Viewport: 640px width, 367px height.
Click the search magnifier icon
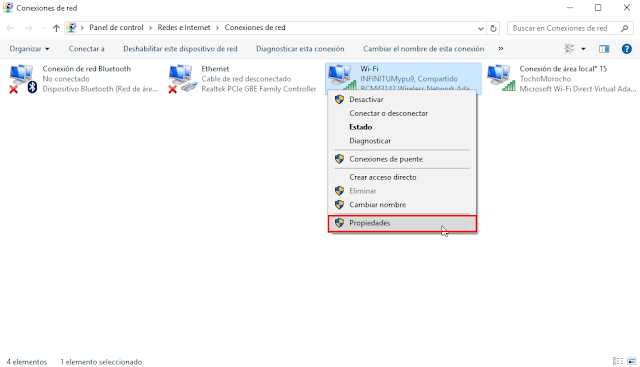pos(624,28)
